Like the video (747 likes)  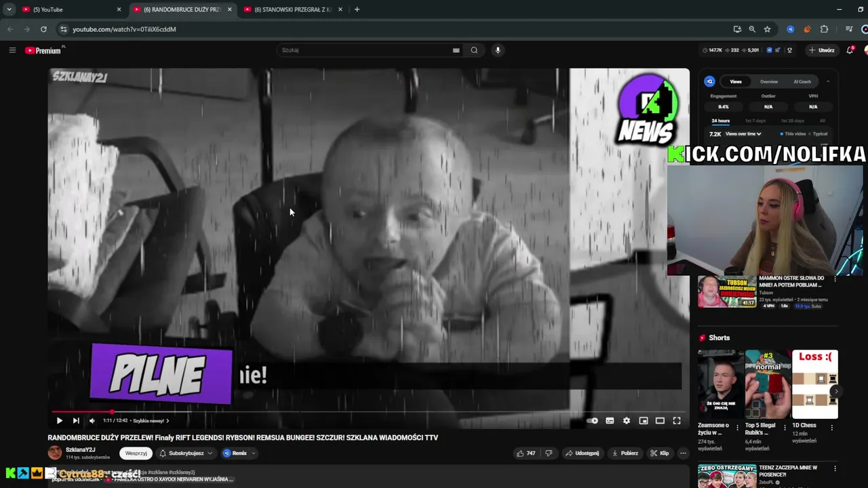[x=526, y=453]
